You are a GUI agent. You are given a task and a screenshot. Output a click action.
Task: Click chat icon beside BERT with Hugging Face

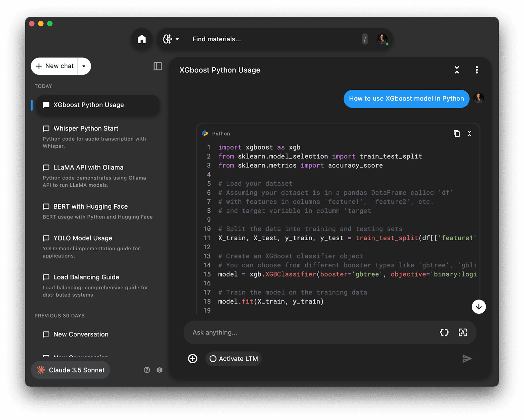coord(46,206)
